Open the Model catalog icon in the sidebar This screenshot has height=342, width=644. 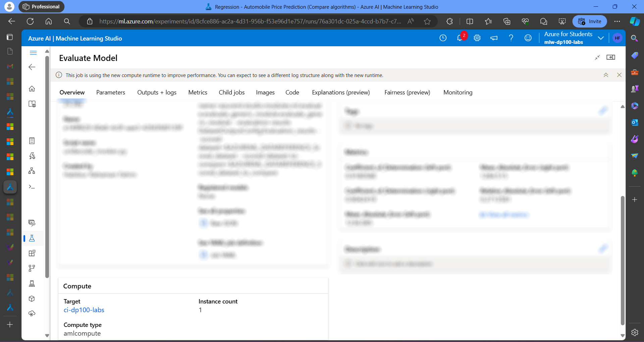tap(32, 104)
